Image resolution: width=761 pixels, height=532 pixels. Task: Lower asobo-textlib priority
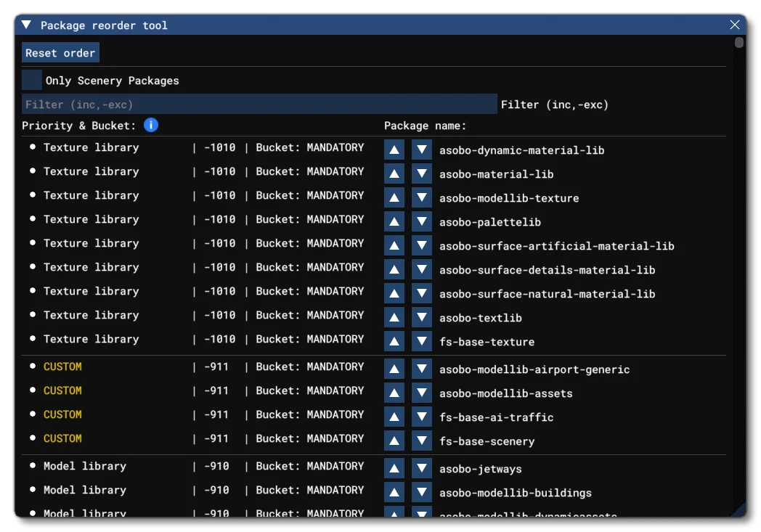click(x=422, y=318)
